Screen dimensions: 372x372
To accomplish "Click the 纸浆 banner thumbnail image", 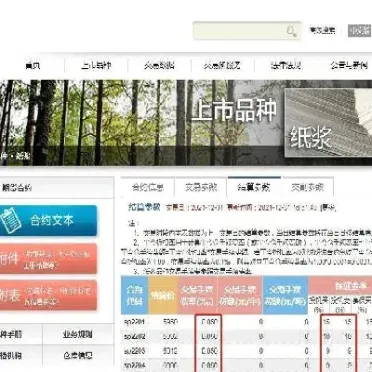I will coord(328,123).
